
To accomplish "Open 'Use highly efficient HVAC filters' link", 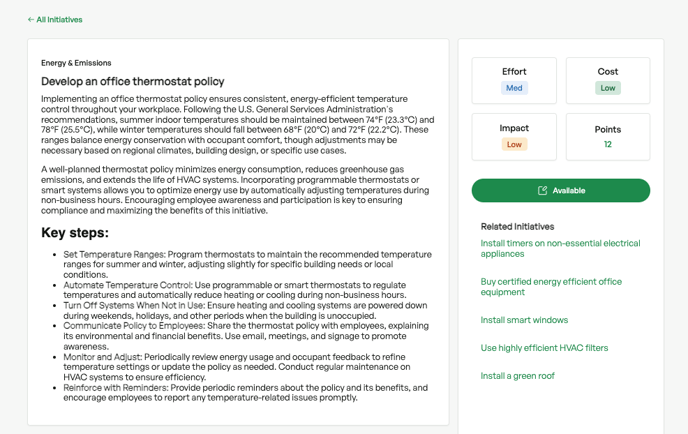I will click(544, 348).
